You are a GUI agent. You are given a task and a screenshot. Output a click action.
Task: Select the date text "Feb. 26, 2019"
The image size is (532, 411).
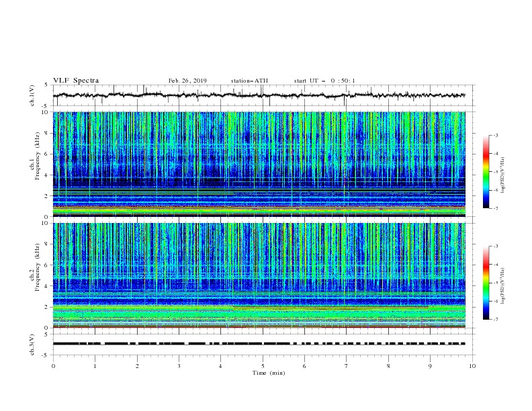(187, 81)
